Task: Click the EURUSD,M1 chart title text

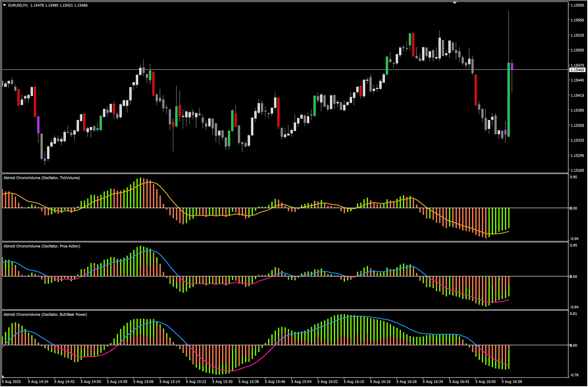Action: (18, 5)
